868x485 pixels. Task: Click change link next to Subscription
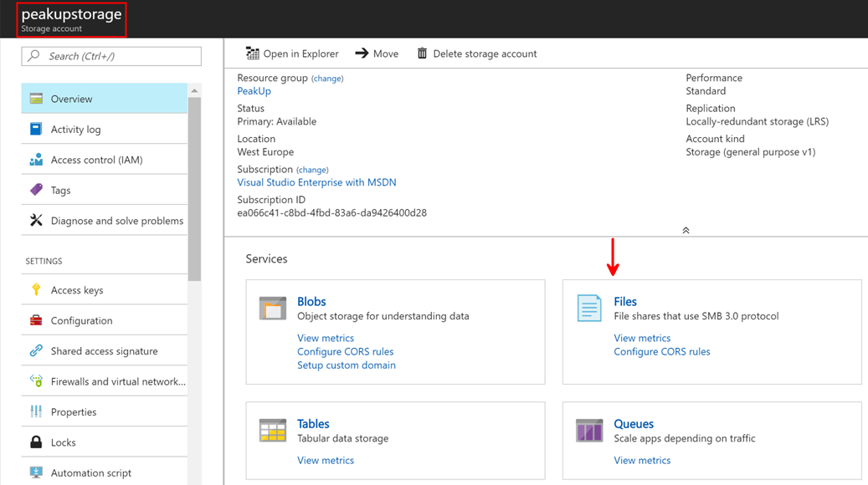pyautogui.click(x=312, y=170)
